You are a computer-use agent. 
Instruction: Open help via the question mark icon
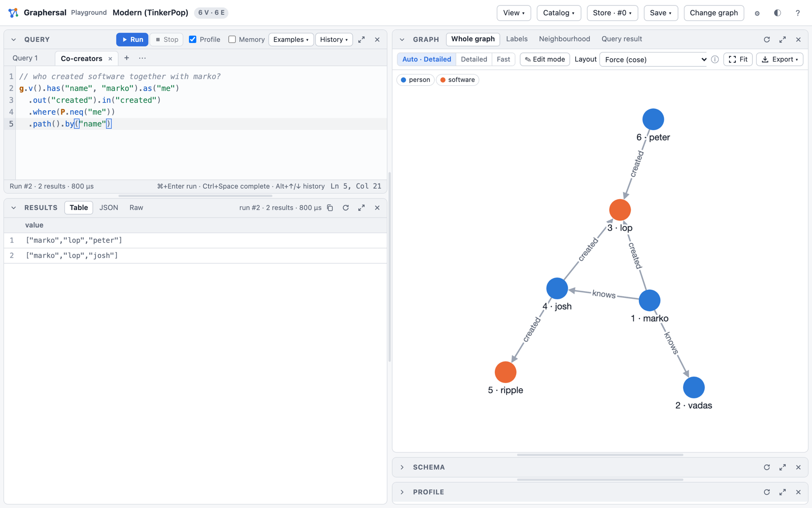click(x=798, y=13)
